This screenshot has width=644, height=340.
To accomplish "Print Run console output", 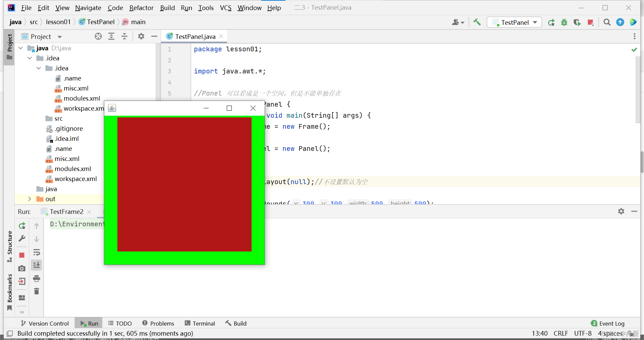I will point(37,278).
